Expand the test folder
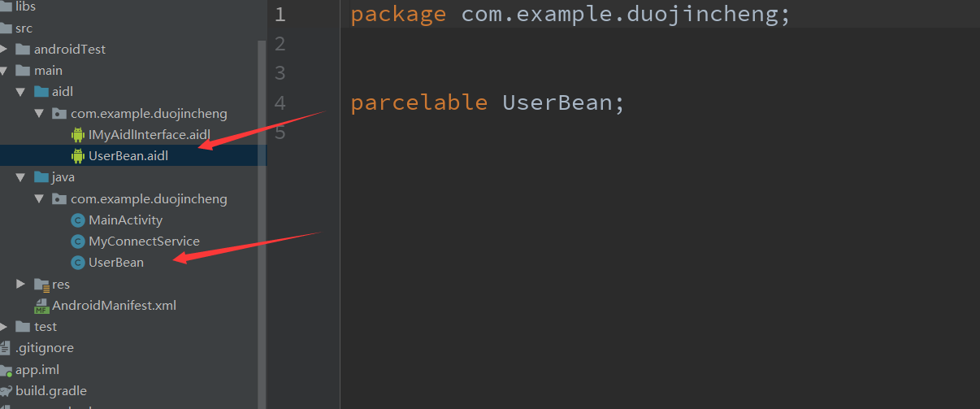Screen dimensions: 980x409 pos(4,327)
